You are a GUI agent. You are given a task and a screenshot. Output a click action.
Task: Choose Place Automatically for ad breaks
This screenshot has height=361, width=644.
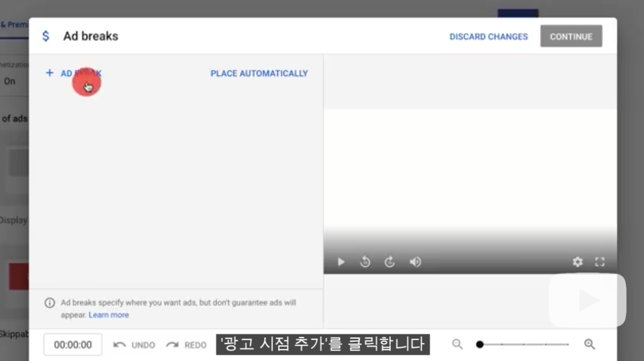tap(259, 73)
